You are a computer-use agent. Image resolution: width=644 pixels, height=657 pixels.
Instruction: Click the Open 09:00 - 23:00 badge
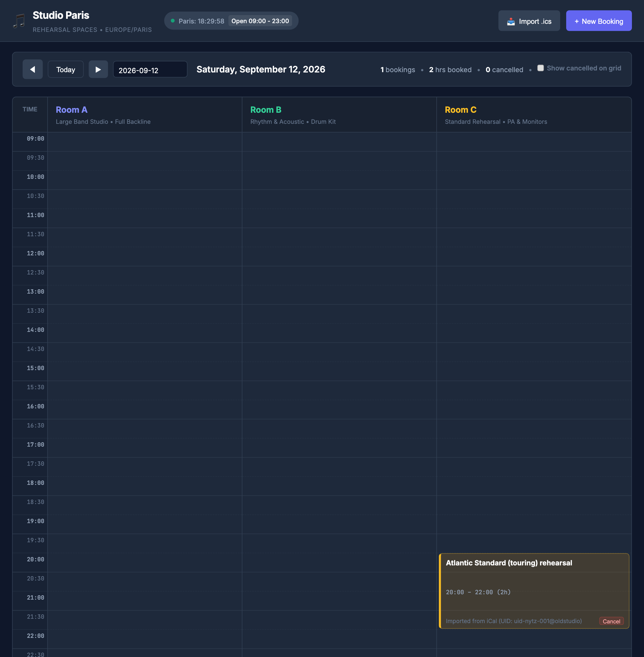pyautogui.click(x=260, y=21)
